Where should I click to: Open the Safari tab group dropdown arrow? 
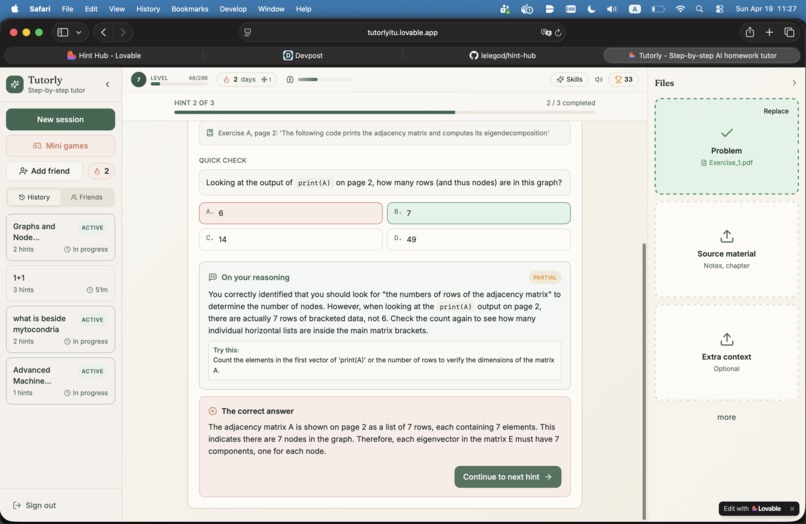(79, 32)
